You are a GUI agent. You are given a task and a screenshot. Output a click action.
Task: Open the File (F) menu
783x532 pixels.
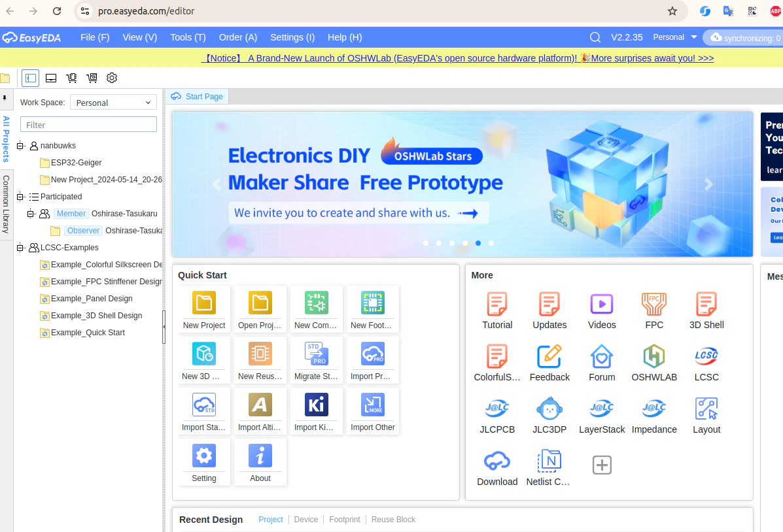coord(95,37)
